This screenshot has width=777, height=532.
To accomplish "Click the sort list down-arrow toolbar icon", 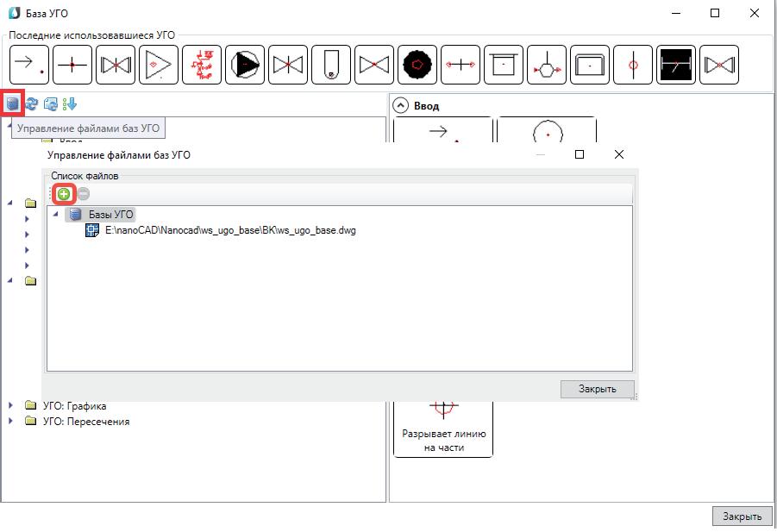I will pyautogui.click(x=70, y=104).
